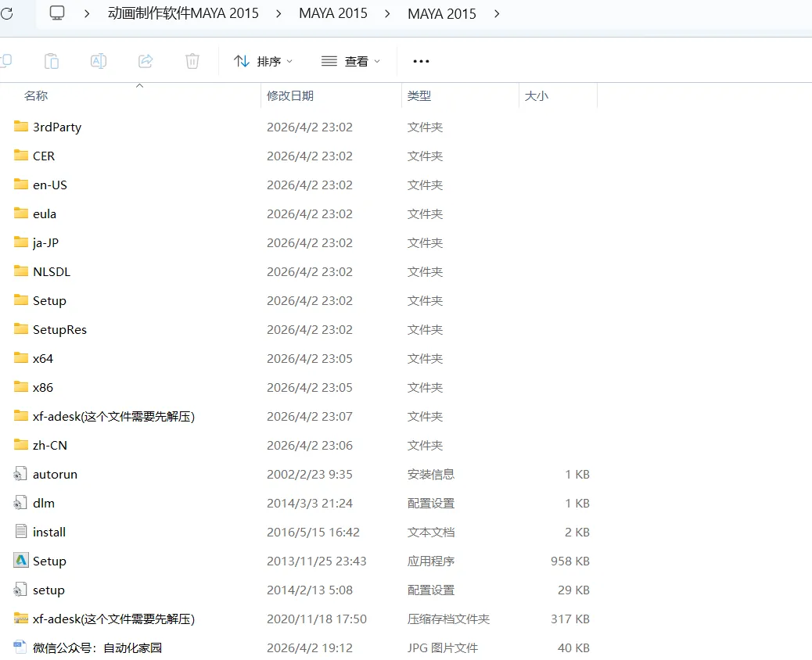
Task: Click the 2002/2/23 9:35 date cell
Action: (310, 474)
